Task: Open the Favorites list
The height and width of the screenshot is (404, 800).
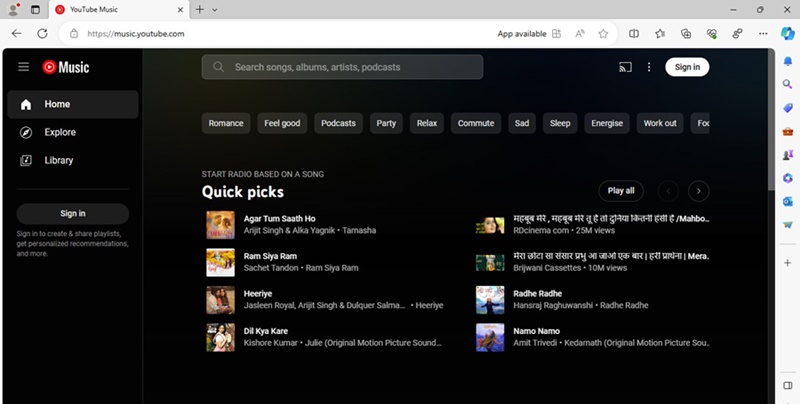Action: [x=660, y=34]
